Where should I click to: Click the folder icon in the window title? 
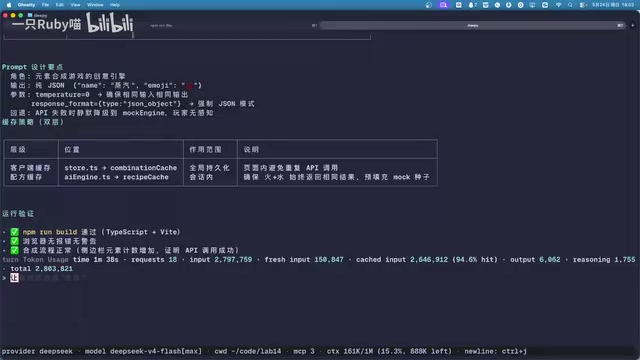pos(30,15)
